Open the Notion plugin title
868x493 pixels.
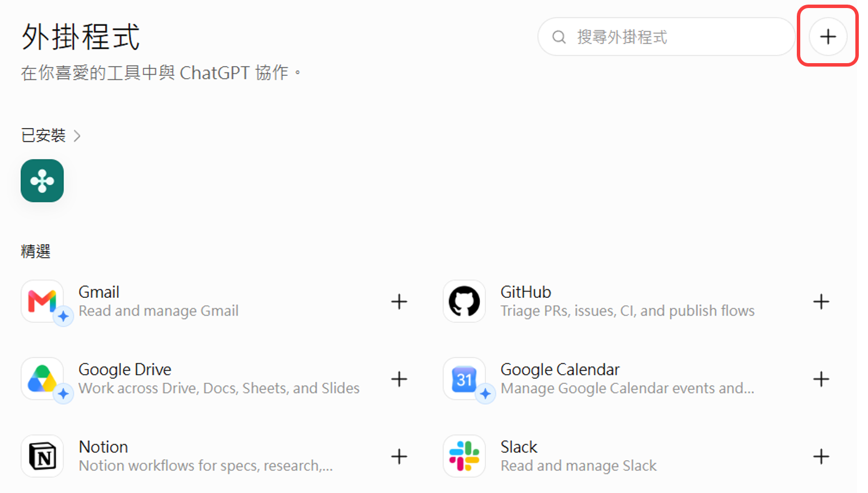(x=103, y=447)
